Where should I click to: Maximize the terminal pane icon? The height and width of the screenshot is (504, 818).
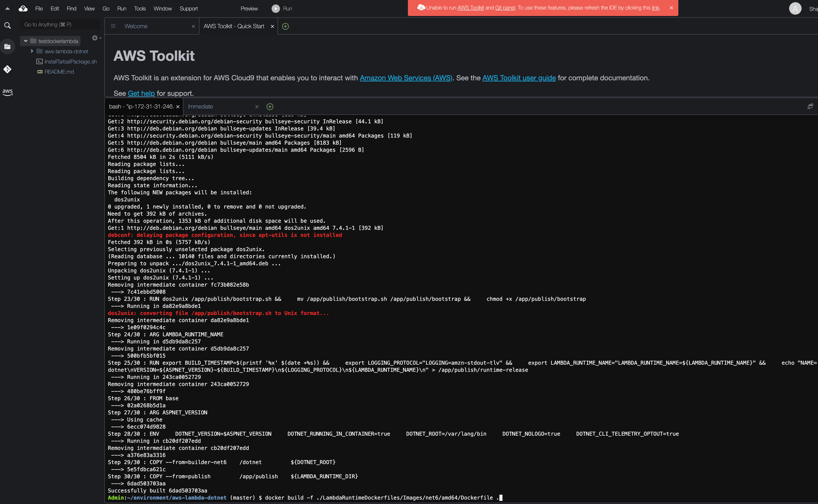(x=810, y=106)
